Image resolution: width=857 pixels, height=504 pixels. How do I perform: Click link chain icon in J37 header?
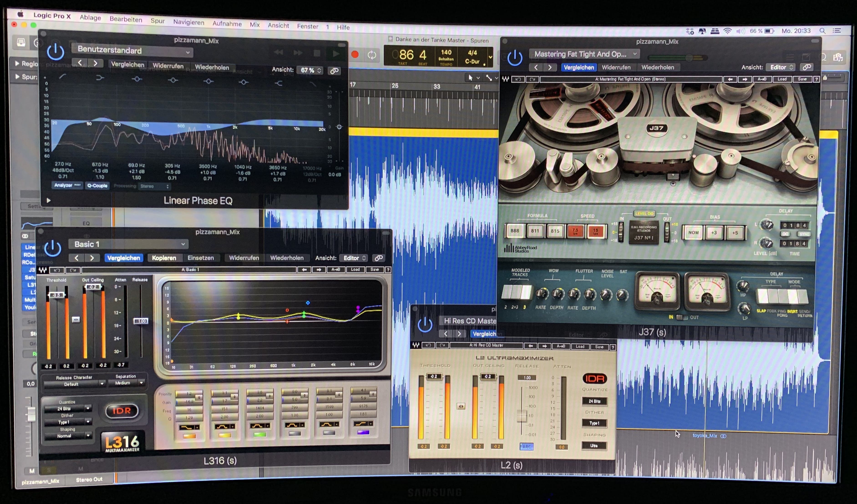807,67
